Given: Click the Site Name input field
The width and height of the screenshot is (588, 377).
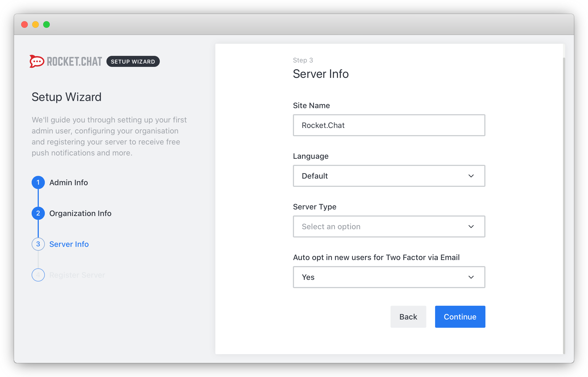Looking at the screenshot, I should click(389, 125).
